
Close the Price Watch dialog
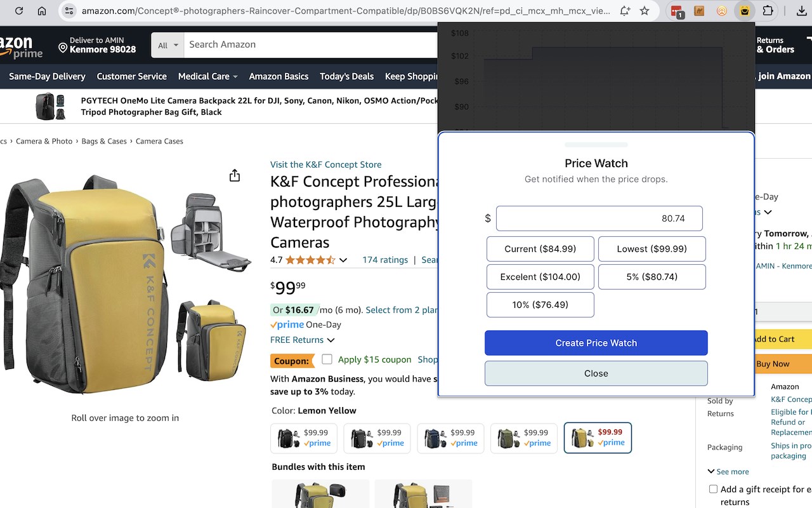click(x=596, y=373)
